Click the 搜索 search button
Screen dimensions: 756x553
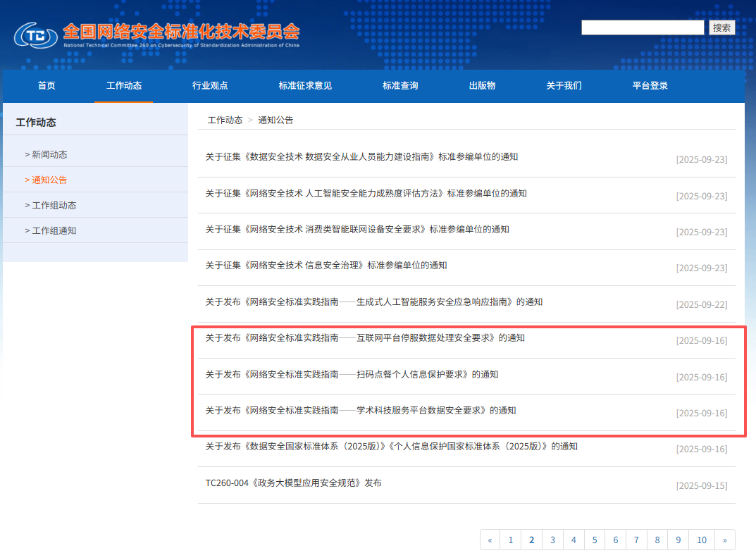721,27
